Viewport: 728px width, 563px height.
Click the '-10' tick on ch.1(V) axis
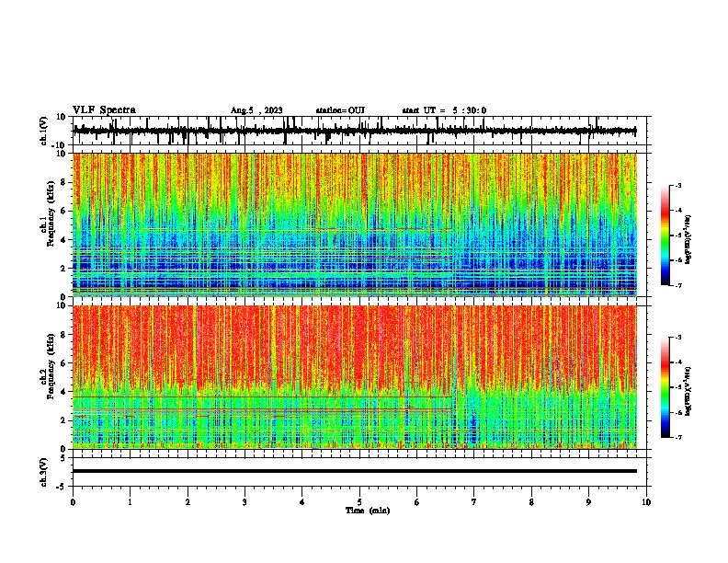tap(60, 145)
